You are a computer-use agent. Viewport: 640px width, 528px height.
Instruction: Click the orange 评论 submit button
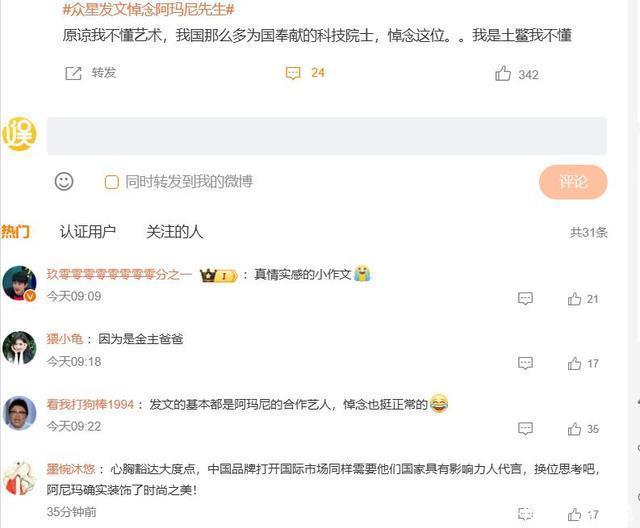[573, 182]
